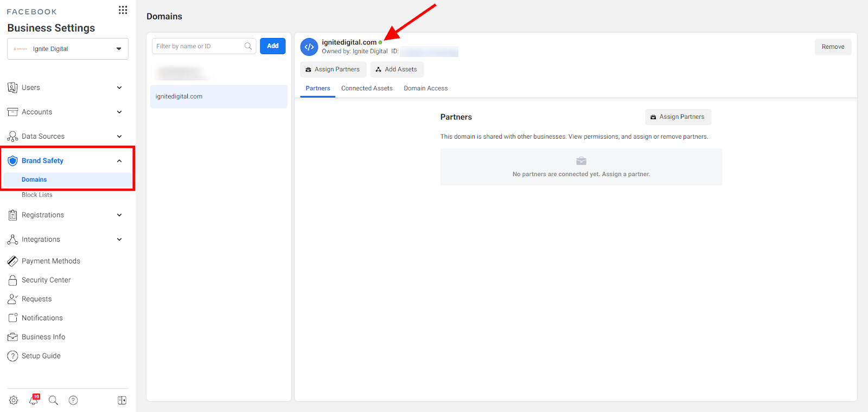Click the Integrations sidebar icon

[x=12, y=240]
